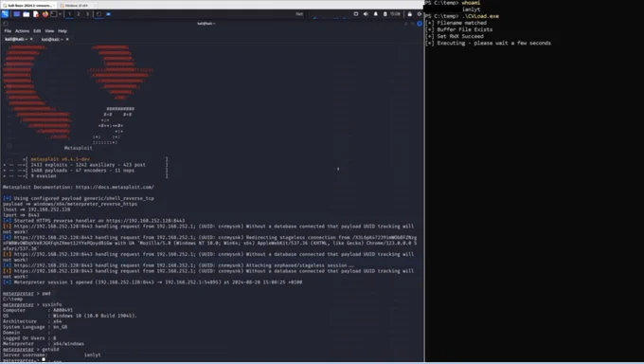Click the battery indicator icon
Viewport: 644px width, 364px height.
tap(385, 14)
